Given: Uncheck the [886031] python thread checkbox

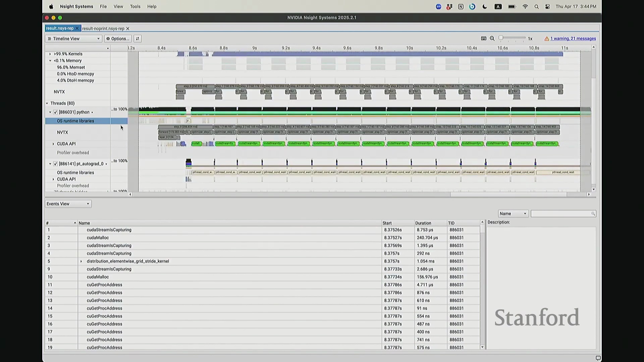Looking at the screenshot, I should pos(55,112).
